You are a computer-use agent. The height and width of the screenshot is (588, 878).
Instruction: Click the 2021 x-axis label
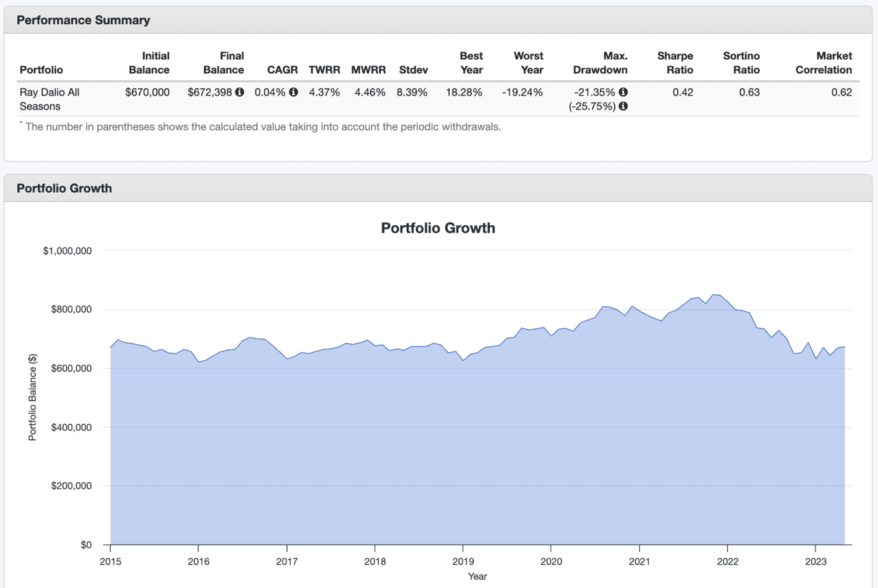coord(639,561)
